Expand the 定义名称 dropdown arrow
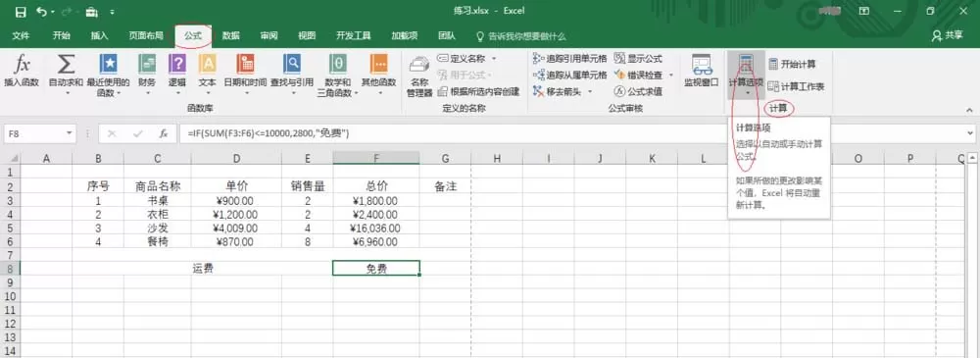980x358 pixels. pos(494,58)
